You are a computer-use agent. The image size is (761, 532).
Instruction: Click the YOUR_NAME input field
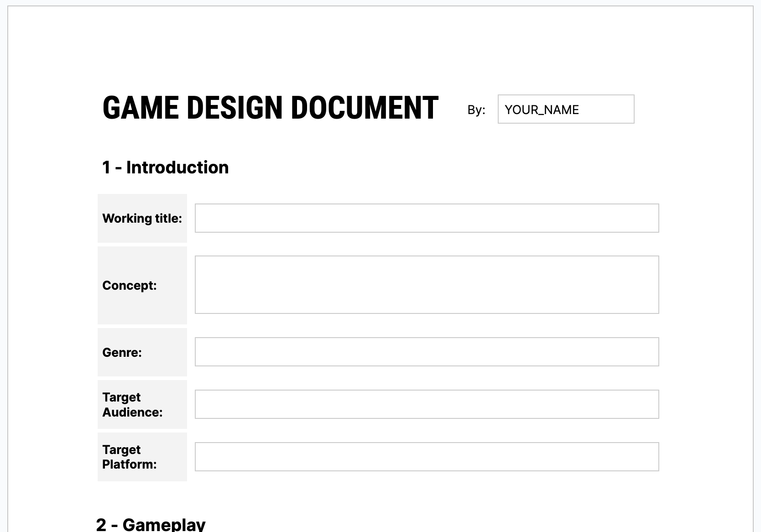[x=565, y=110]
